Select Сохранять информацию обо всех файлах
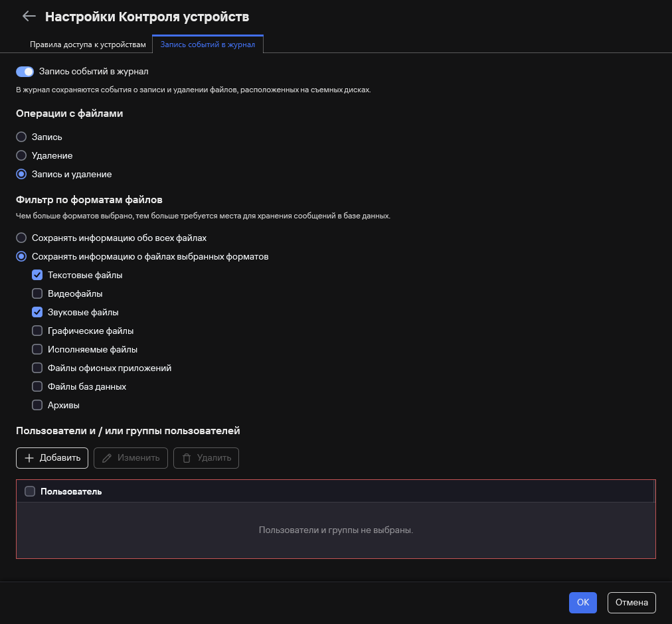Screen dimensions: 672x624 coord(21,238)
